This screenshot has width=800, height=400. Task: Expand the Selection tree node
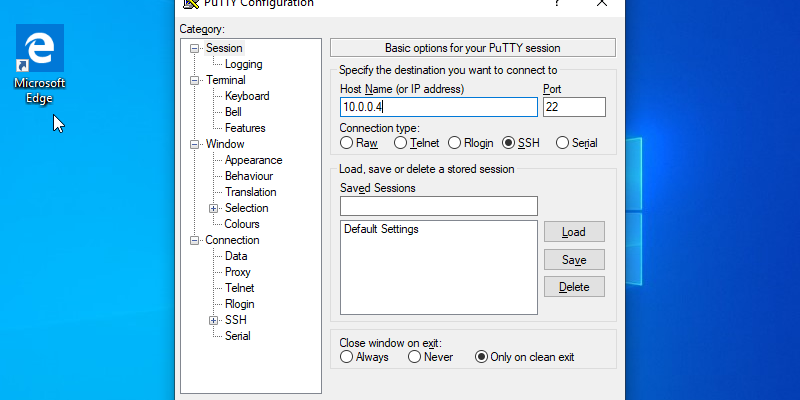tap(214, 208)
